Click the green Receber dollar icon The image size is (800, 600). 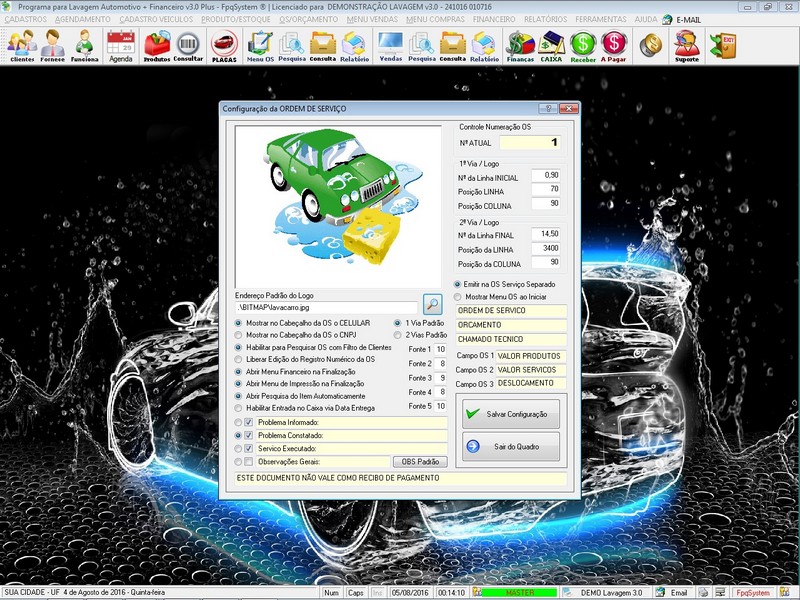pos(583,46)
